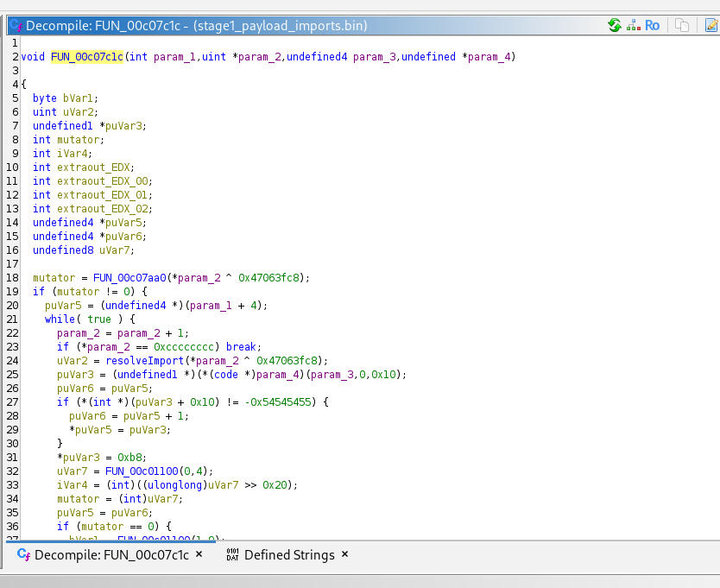The image size is (720, 588).
Task: Click 'undefined1 *puVar3;' declaration on line 7
Action: pos(90,126)
